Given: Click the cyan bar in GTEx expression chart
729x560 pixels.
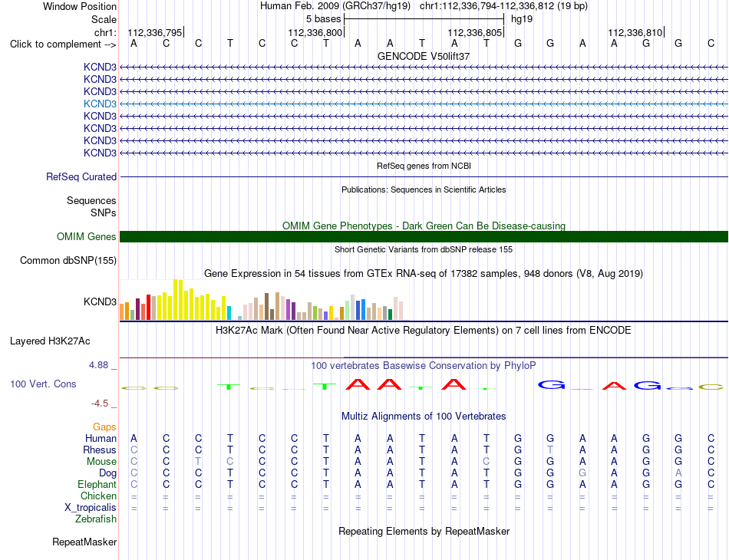Looking at the screenshot, I should 229,313.
